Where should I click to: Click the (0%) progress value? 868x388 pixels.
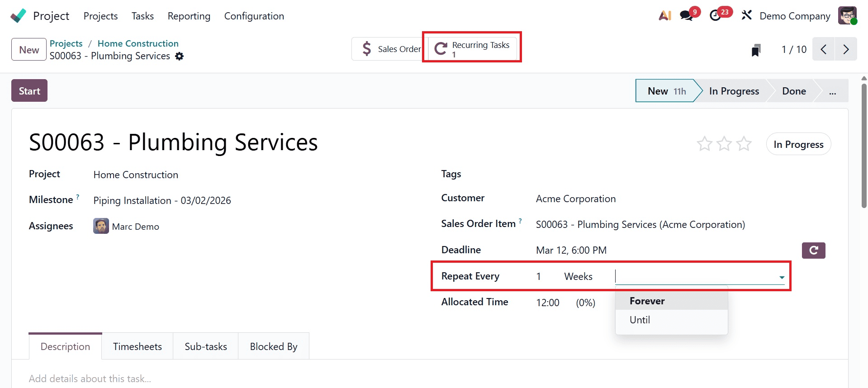pos(585,303)
